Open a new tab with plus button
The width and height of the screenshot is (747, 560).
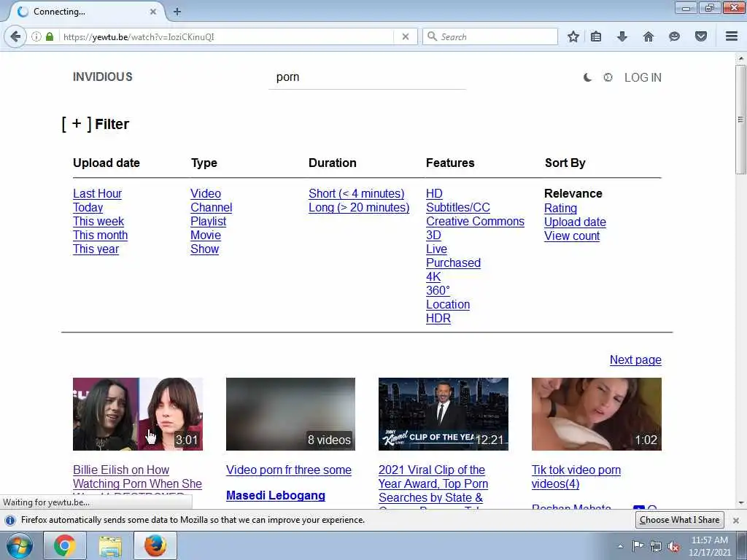coord(177,12)
